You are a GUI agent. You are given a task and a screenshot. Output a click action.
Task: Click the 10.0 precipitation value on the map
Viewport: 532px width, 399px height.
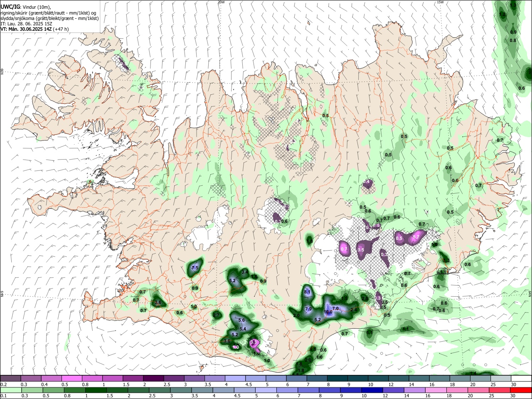click(x=328, y=312)
